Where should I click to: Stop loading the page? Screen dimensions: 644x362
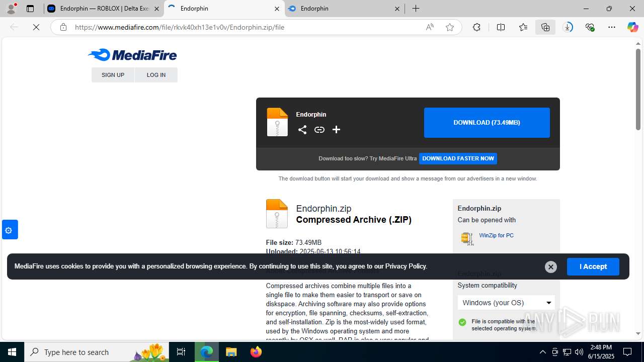coord(36,27)
